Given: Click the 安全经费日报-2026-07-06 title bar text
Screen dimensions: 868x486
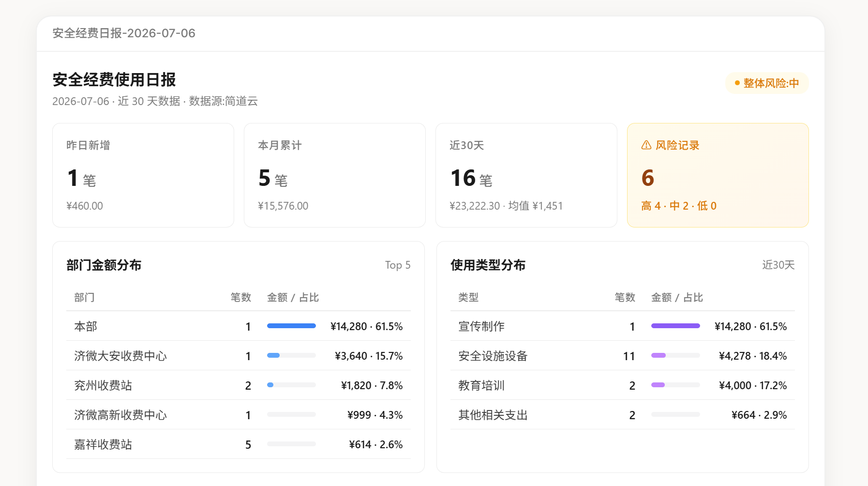Looking at the screenshot, I should (x=124, y=33).
